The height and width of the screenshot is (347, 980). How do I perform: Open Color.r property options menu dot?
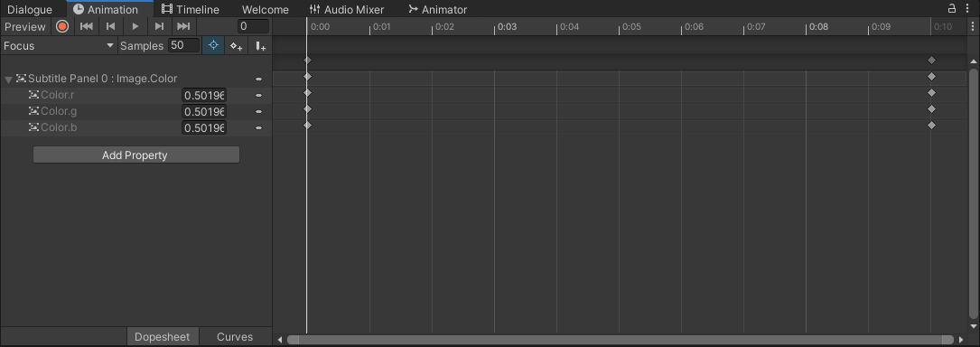point(258,96)
